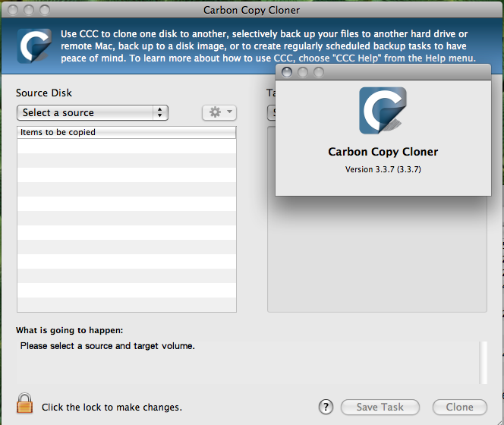Viewport: 504px width, 425px height.
Task: Click the Save Task button
Action: coord(380,407)
